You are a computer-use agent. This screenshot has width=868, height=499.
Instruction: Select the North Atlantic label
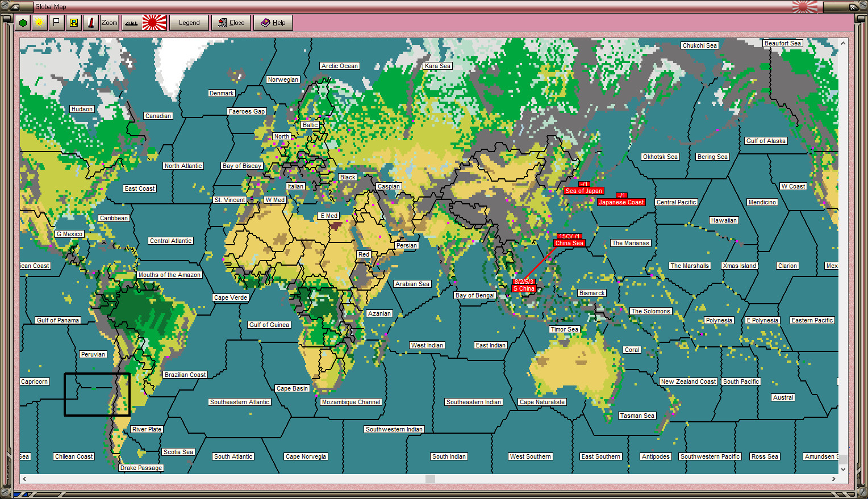tap(183, 166)
